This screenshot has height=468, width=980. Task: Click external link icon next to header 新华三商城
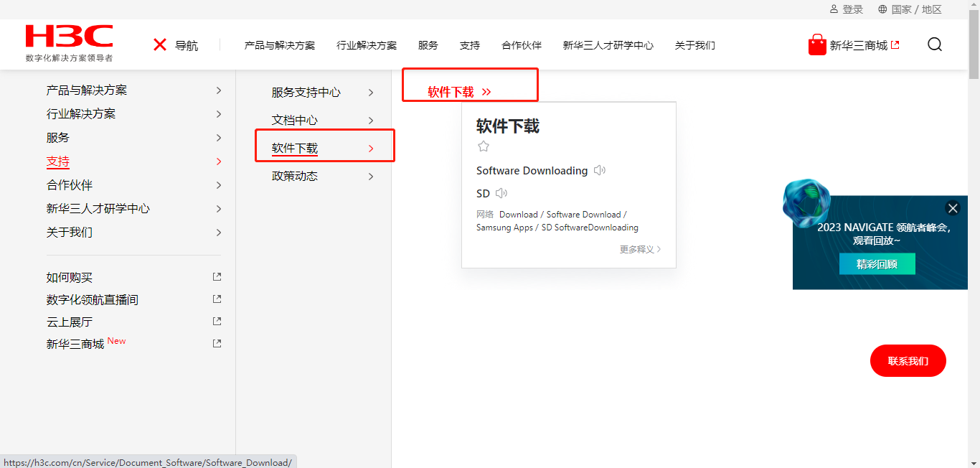pos(895,45)
